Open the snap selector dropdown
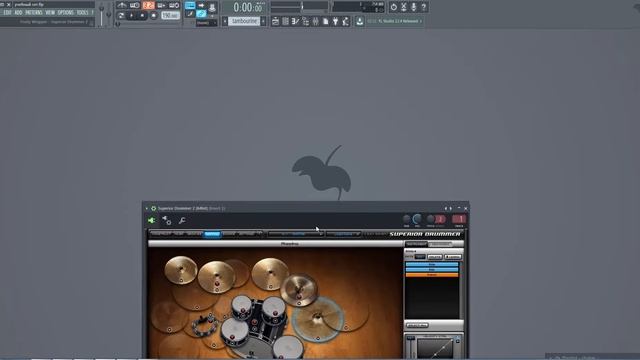The image size is (640, 360). [x=207, y=23]
